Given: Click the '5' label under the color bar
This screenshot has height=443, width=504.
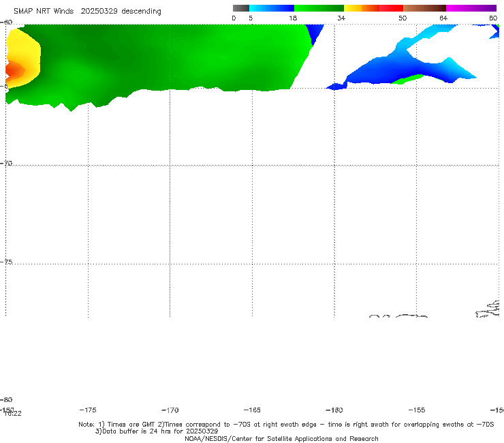Looking at the screenshot, I should tap(251, 18).
